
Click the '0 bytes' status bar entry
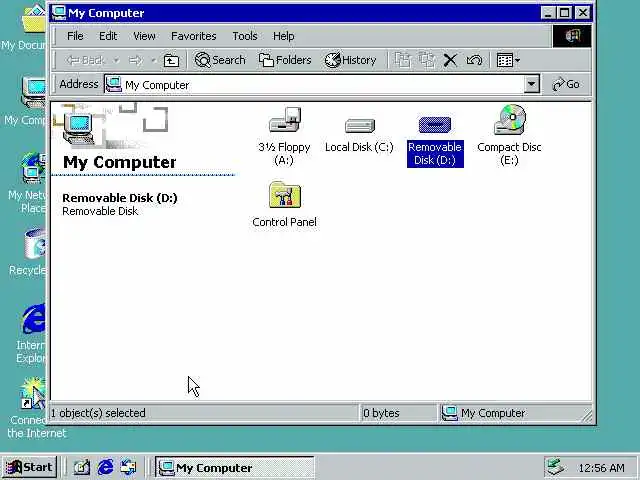point(381,413)
